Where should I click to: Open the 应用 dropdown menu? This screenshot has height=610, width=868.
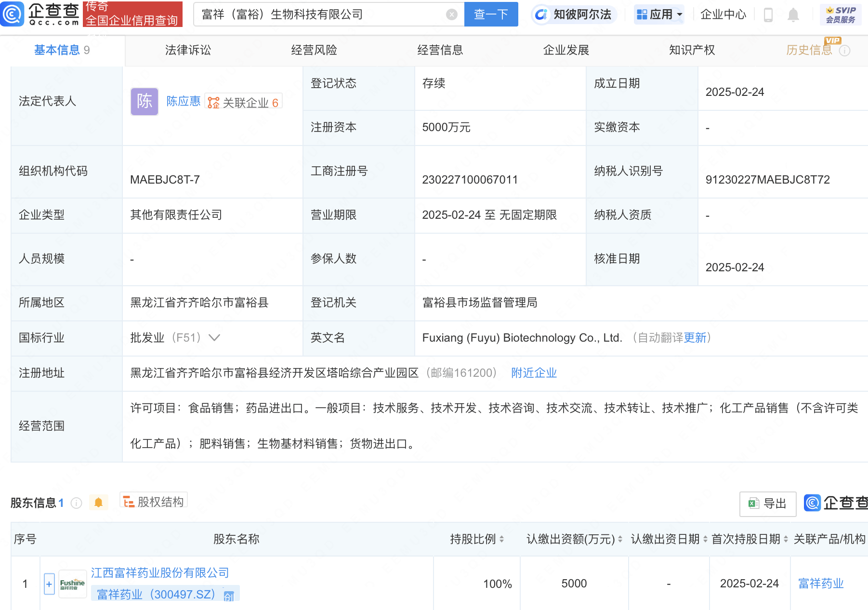click(x=659, y=14)
